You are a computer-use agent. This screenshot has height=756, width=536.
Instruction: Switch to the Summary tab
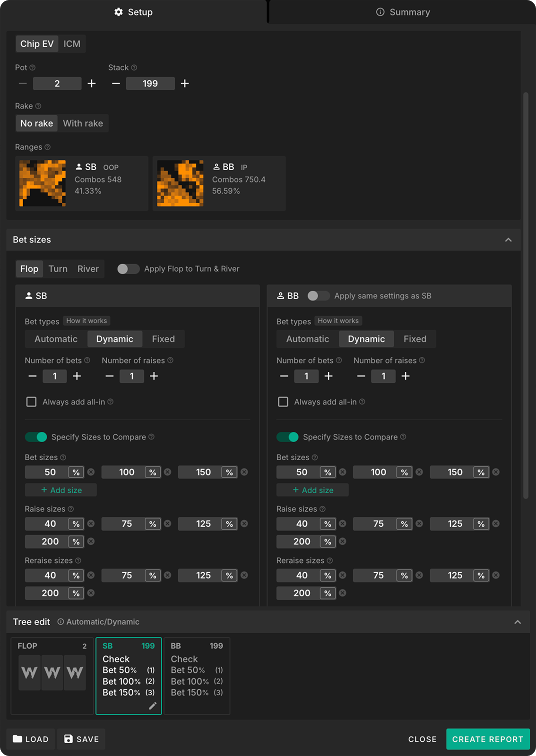pyautogui.click(x=403, y=12)
